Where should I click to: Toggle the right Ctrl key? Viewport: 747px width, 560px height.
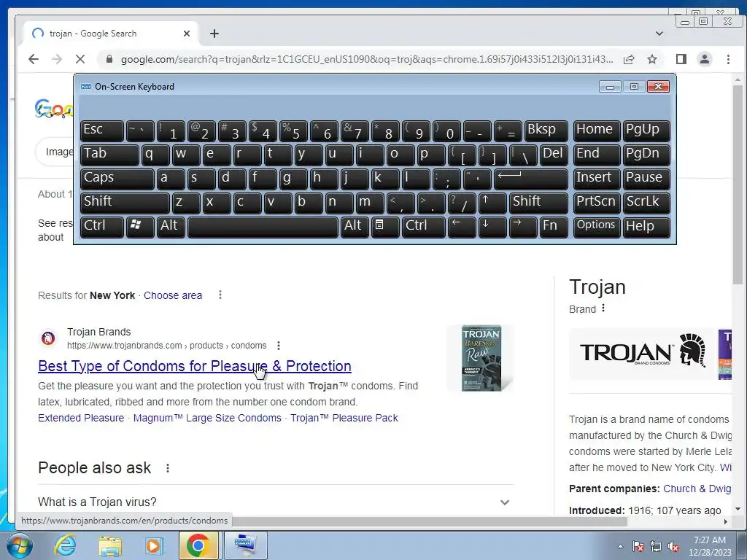pyautogui.click(x=424, y=227)
